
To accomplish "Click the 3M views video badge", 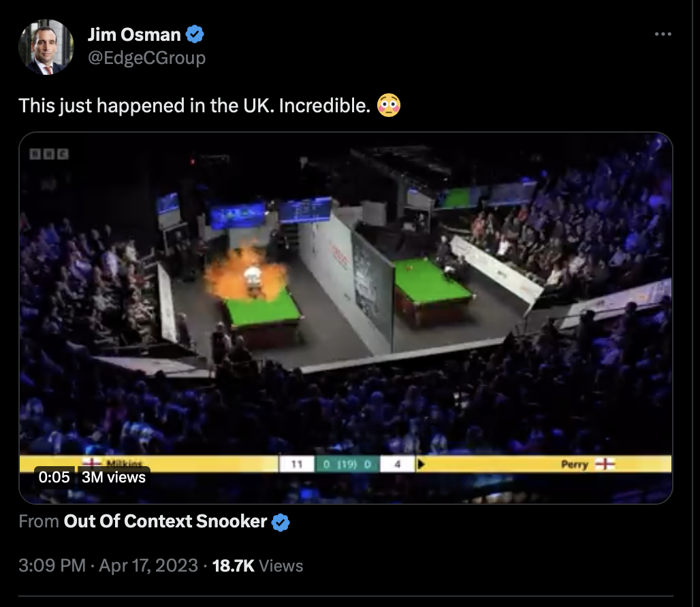I will tap(114, 477).
